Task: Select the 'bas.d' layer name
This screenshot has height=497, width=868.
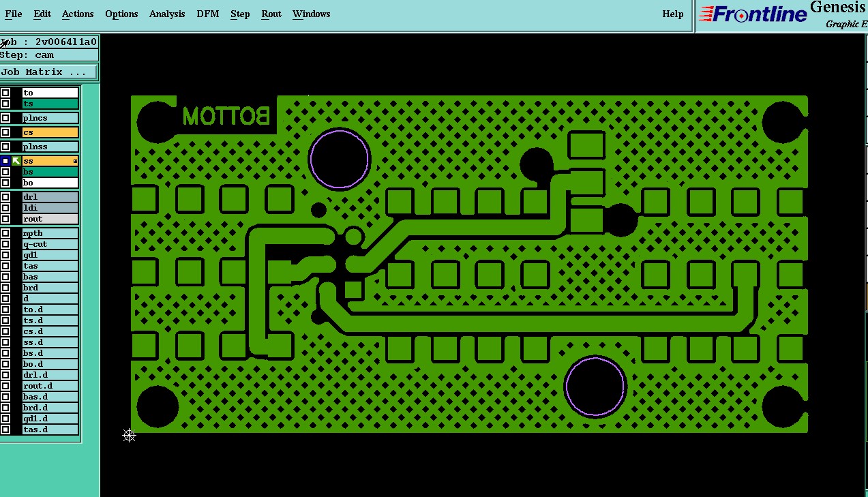Action: coord(50,397)
